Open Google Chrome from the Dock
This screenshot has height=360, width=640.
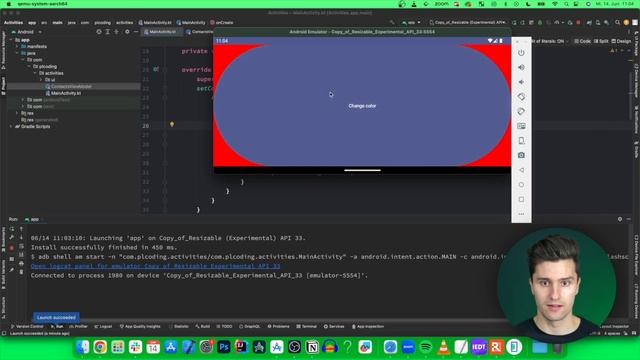(x=100, y=347)
